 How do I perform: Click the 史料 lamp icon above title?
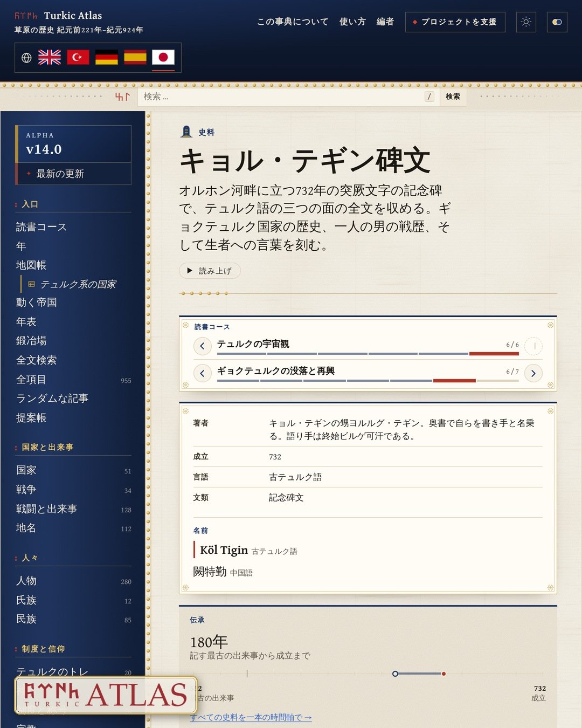coord(186,132)
